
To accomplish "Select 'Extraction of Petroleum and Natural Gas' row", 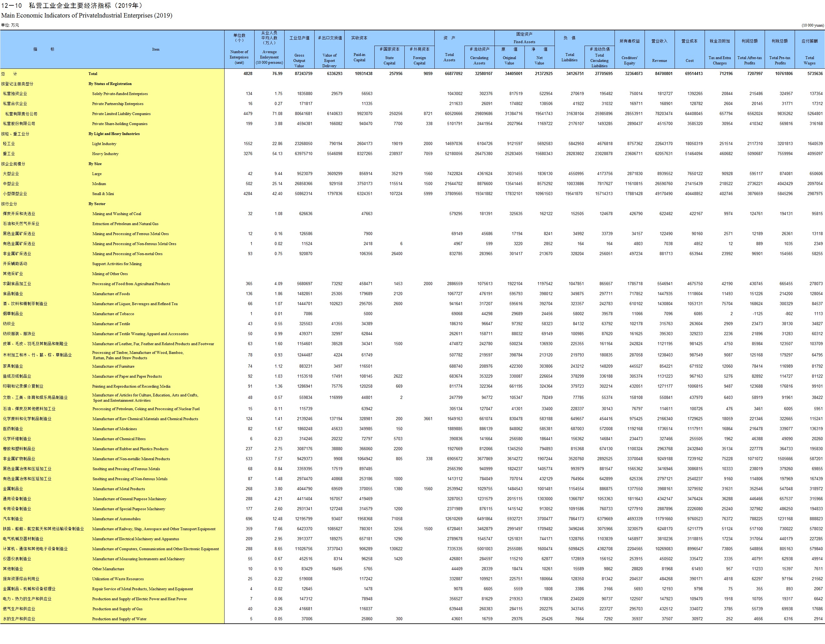I will tap(125, 224).
